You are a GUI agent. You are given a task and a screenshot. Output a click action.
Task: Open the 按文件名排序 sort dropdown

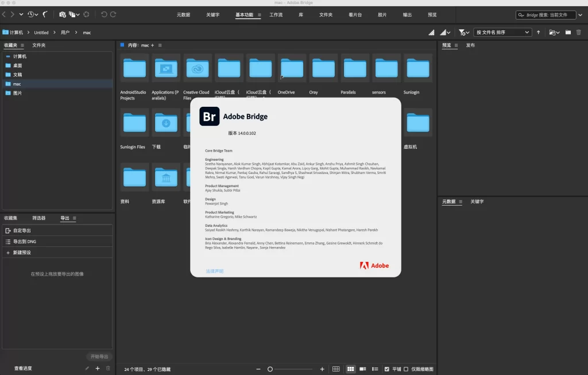[502, 32]
